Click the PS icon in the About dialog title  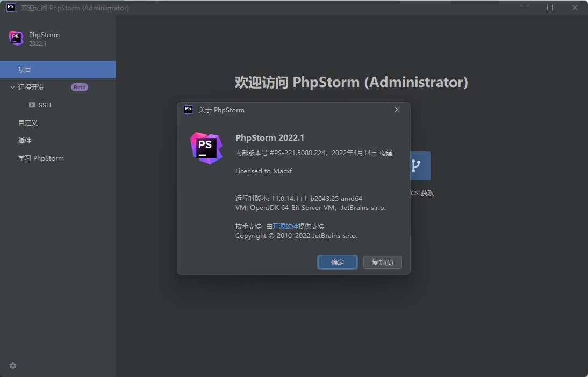click(188, 110)
